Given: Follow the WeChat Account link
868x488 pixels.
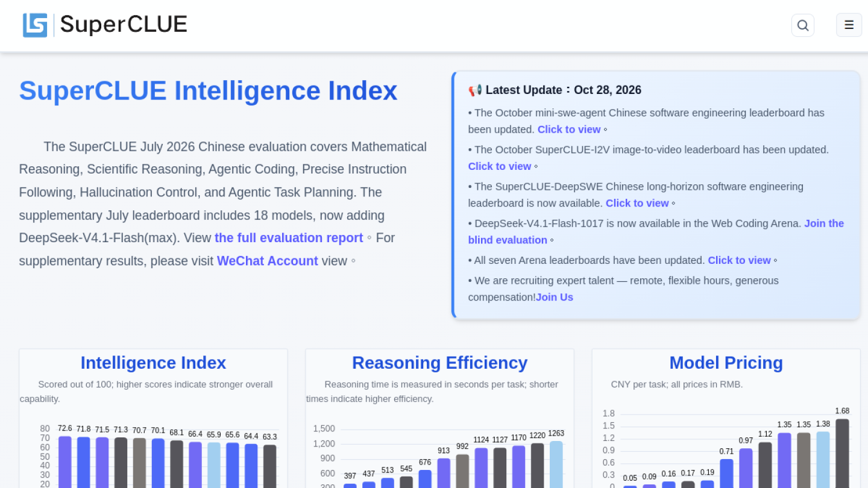Looking at the screenshot, I should (x=267, y=261).
